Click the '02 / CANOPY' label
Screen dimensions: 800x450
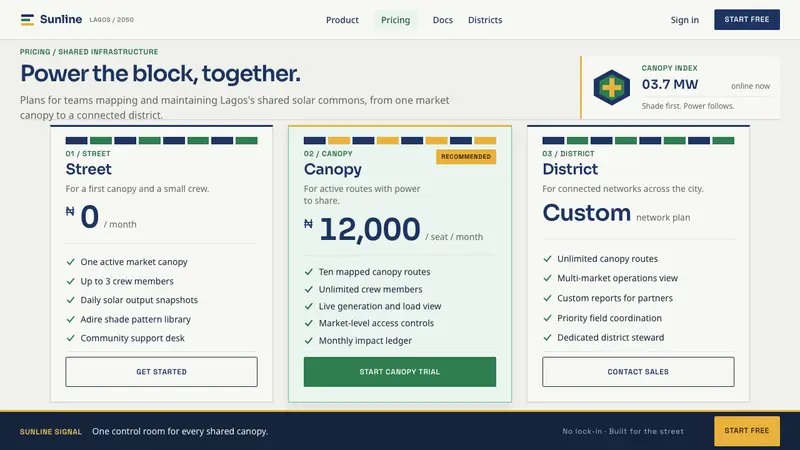click(328, 154)
